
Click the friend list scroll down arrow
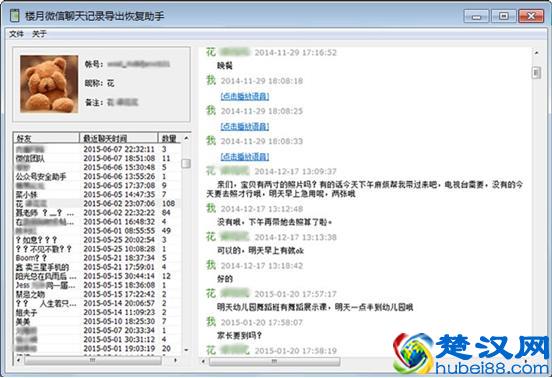click(x=186, y=350)
